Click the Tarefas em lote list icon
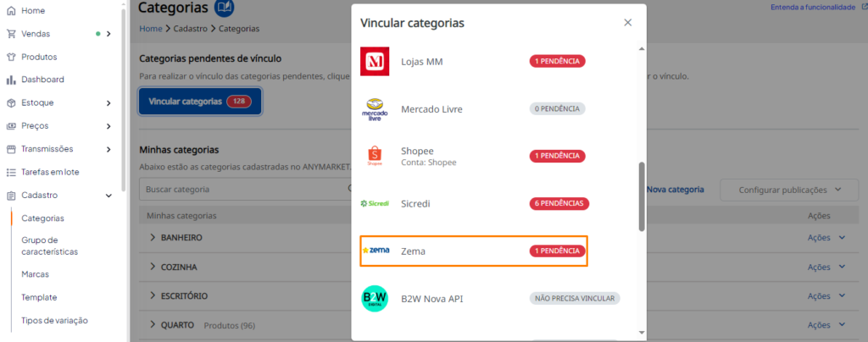Image resolution: width=868 pixels, height=342 pixels. [10, 173]
